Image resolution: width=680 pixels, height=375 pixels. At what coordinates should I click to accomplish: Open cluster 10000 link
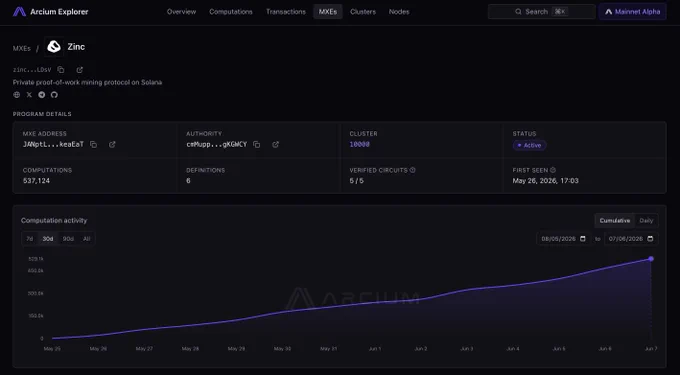click(x=360, y=144)
